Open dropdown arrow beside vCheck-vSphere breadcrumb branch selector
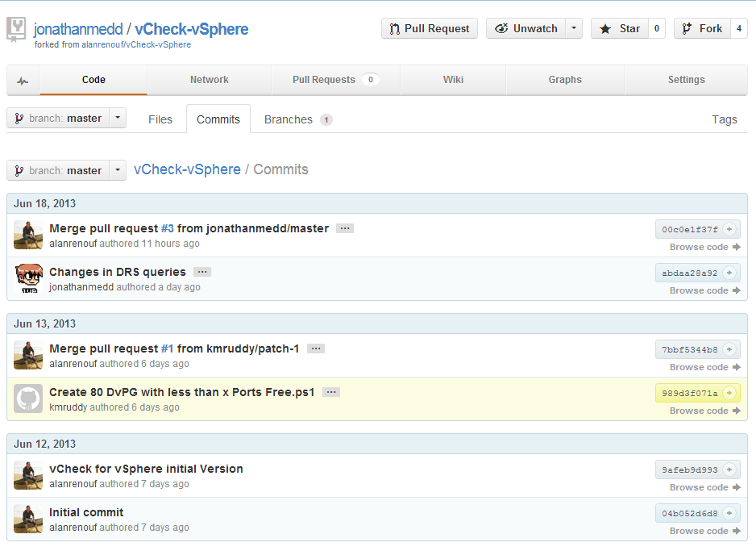 118,170
